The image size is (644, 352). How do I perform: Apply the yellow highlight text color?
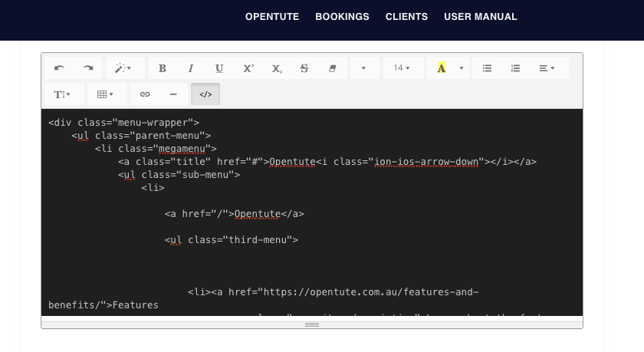coord(441,68)
